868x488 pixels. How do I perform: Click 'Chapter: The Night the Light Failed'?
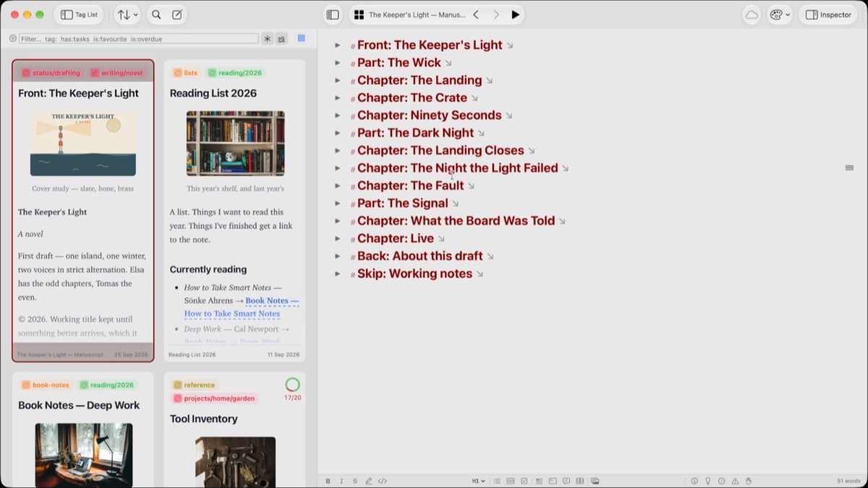point(458,168)
